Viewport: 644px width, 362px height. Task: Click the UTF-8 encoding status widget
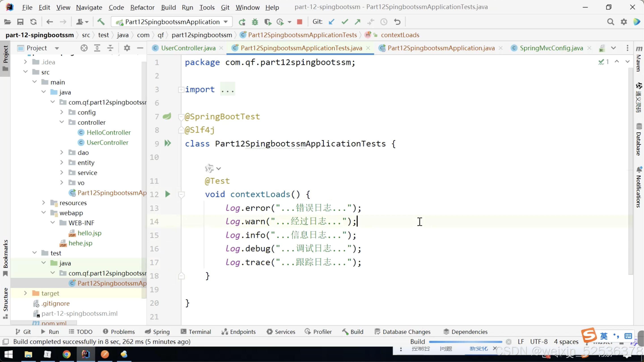click(539, 341)
